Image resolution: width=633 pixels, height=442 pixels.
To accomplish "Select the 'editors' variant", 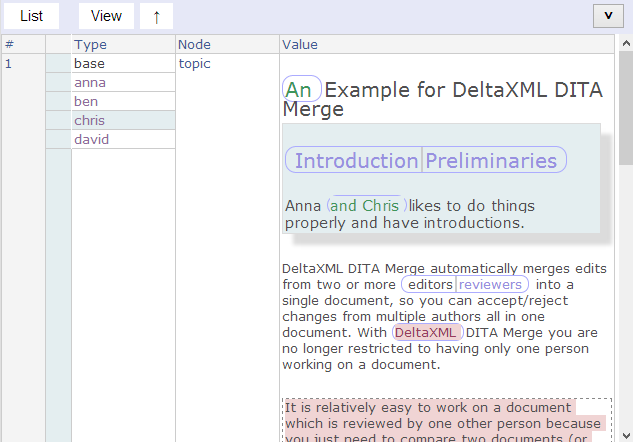I will [429, 285].
